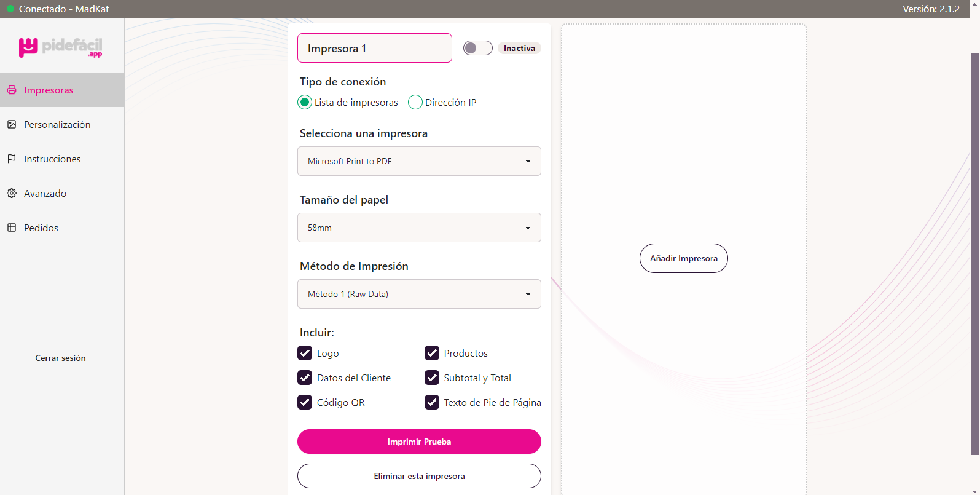Click the Personalización image icon
The height and width of the screenshot is (495, 980).
tap(12, 124)
